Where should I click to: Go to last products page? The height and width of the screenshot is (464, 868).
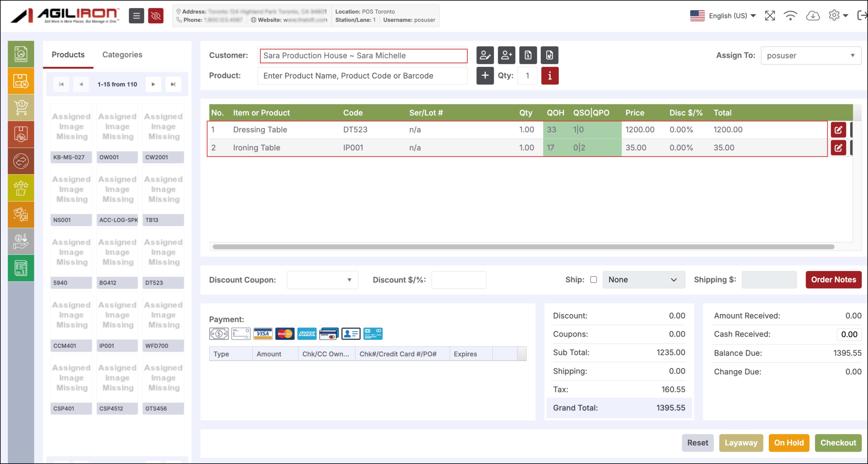pyautogui.click(x=173, y=84)
